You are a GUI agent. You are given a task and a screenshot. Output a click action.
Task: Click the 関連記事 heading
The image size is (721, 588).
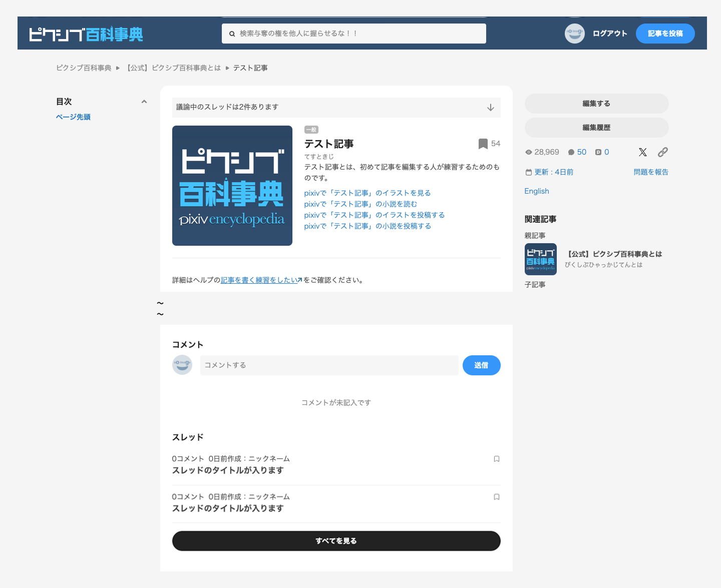pos(541,219)
